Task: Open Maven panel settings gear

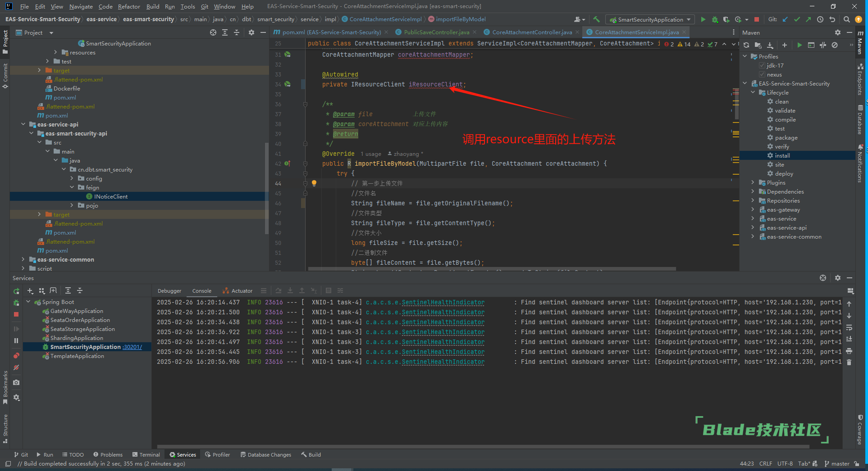Action: [837, 32]
